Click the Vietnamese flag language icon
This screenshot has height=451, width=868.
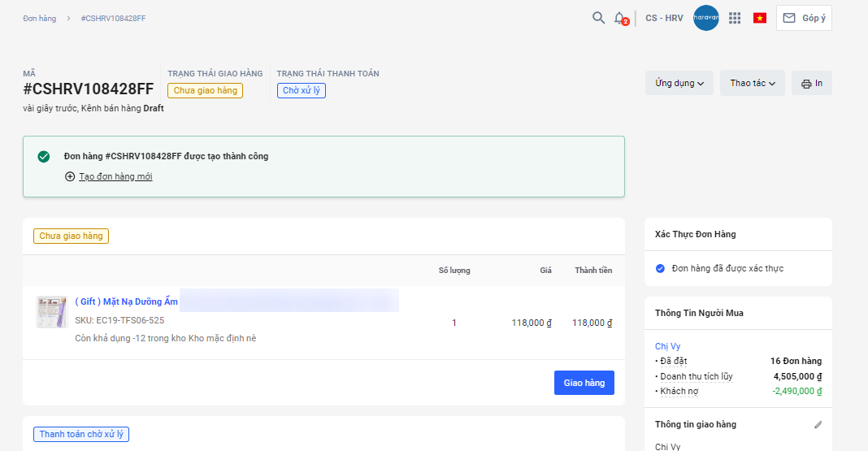tap(760, 18)
